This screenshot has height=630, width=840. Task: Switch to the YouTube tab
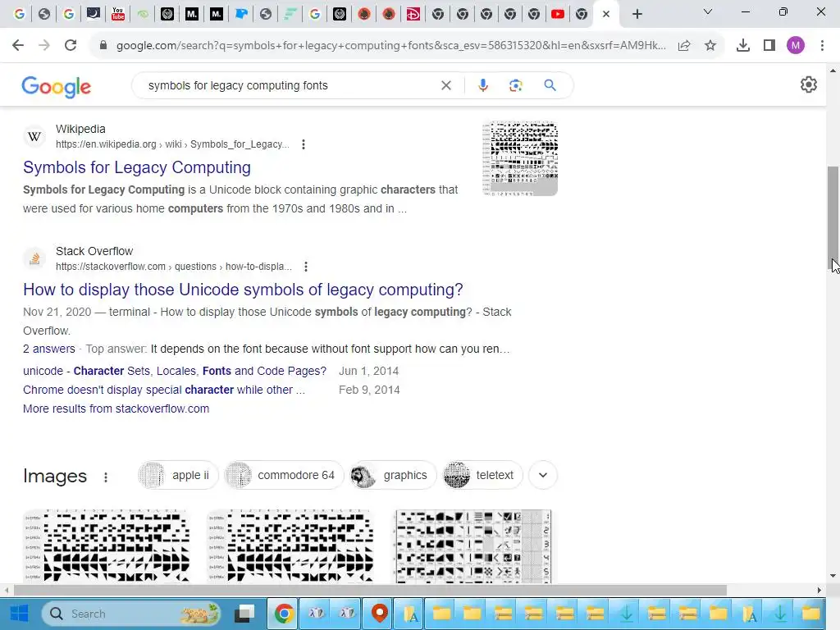point(118,14)
